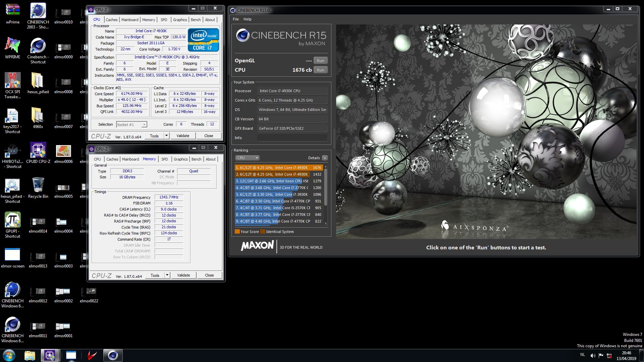The image size is (644, 362).
Task: Open the Caches tab in top CPU-Z window
Action: click(x=112, y=20)
